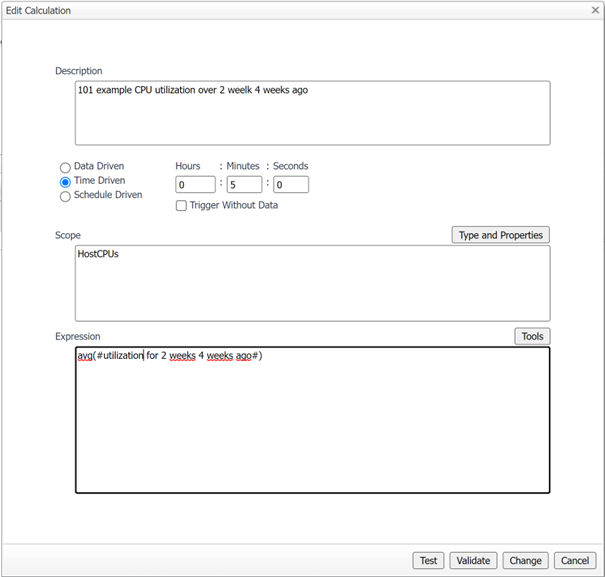
Task: Click the Hours input field
Action: coord(195,185)
